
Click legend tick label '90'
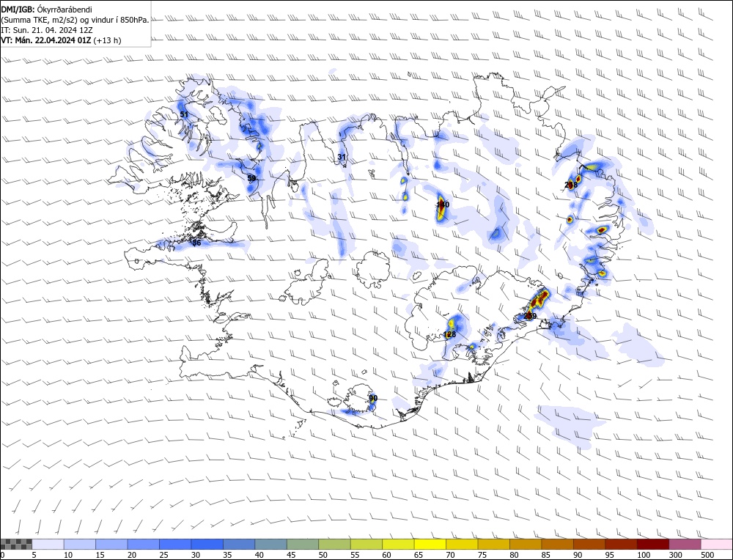coord(578,555)
